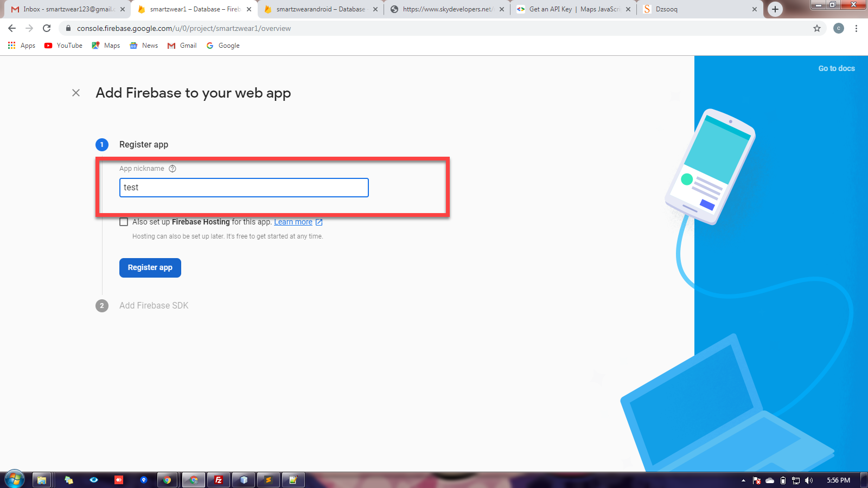Click the App nickname help icon

tap(173, 169)
